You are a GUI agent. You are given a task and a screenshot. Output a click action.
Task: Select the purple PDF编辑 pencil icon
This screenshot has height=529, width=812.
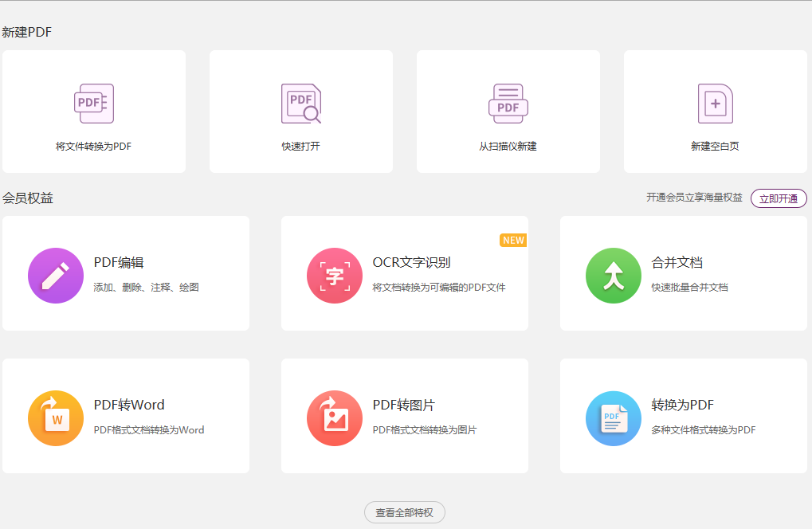point(55,276)
